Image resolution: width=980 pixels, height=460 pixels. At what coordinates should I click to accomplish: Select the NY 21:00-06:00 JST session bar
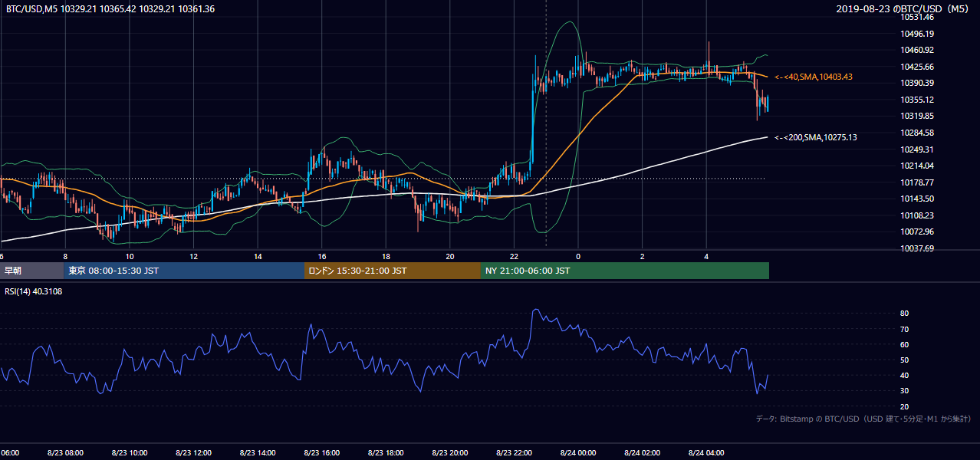point(625,271)
